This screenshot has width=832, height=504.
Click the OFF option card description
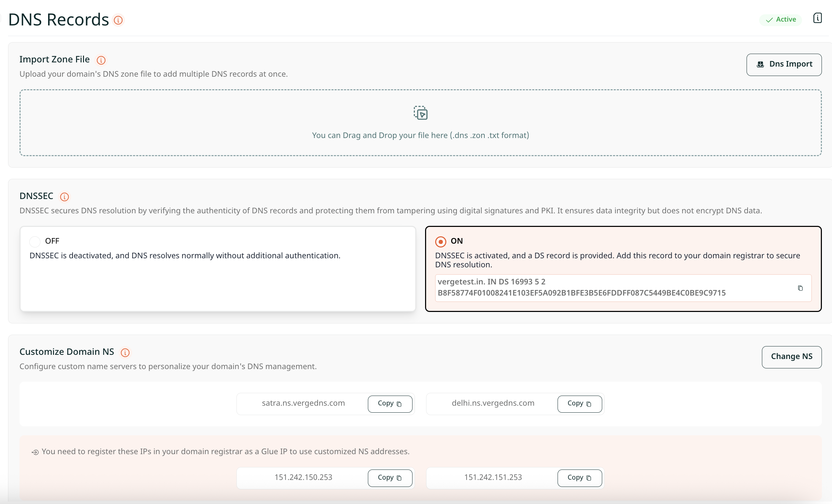coord(185,256)
